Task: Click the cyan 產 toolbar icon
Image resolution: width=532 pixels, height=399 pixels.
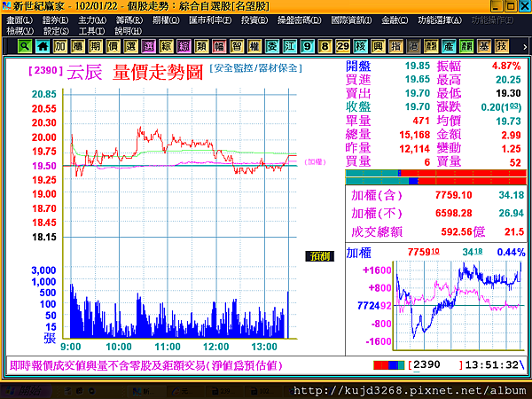Action: 449,46
